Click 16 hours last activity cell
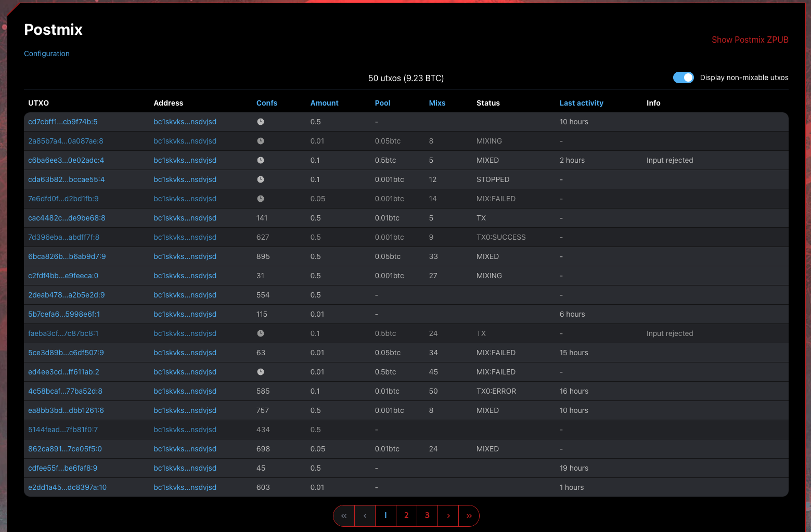Viewport: 811px width, 532px height. tap(574, 391)
